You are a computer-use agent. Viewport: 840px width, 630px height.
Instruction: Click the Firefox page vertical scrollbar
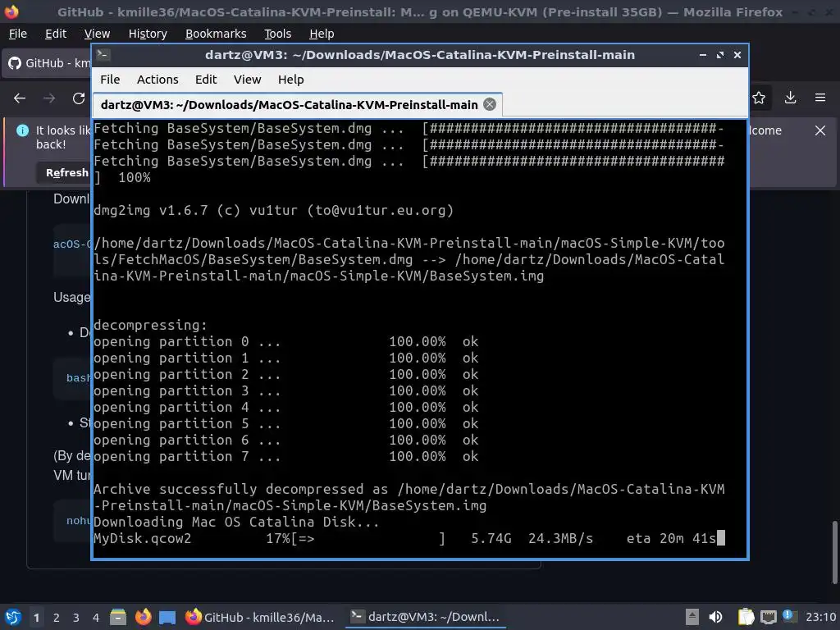(x=834, y=552)
